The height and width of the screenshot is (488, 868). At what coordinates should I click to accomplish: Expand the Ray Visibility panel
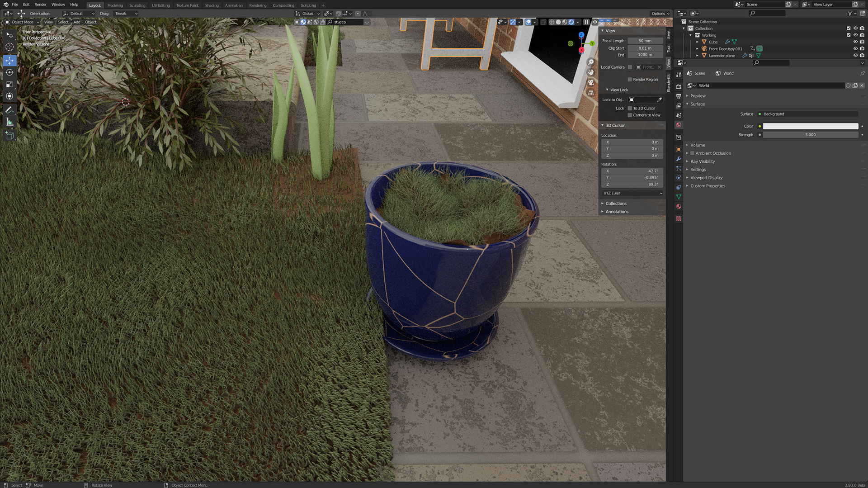[702, 161]
